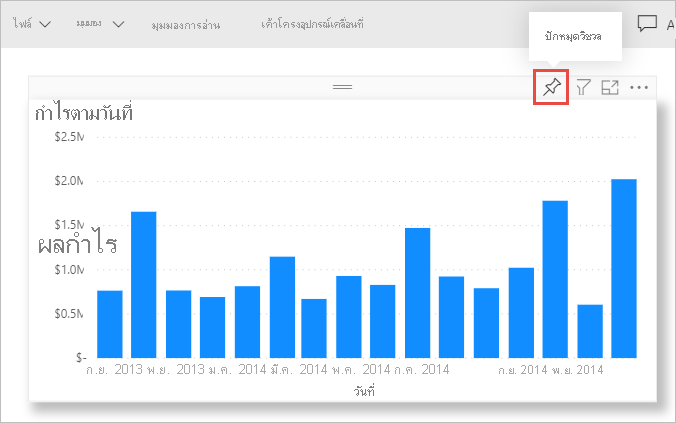Grab the visual's drag handle
Viewport: 676px width, 423px height.
click(342, 87)
